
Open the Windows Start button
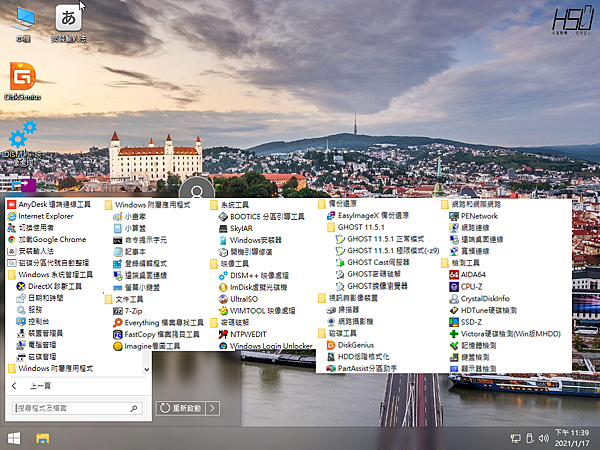[14, 439]
